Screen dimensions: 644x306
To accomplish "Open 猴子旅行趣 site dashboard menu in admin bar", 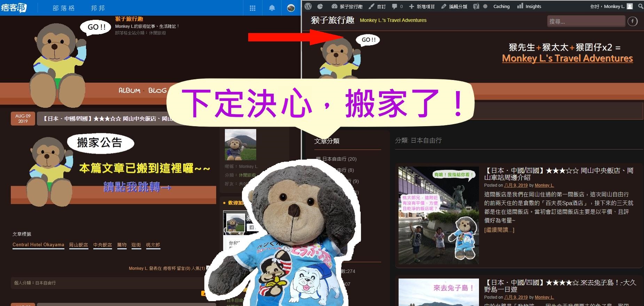I will coord(347,6).
